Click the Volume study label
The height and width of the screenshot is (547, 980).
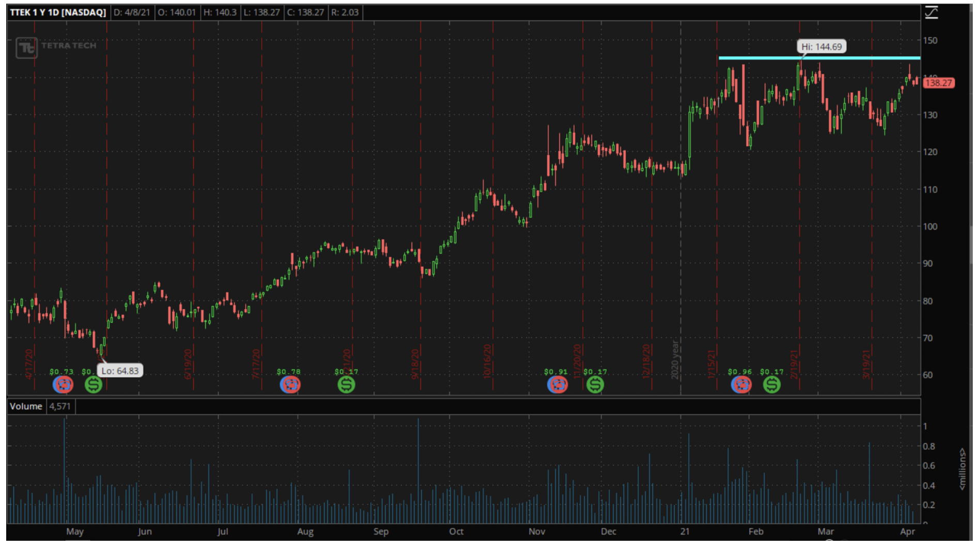[26, 406]
